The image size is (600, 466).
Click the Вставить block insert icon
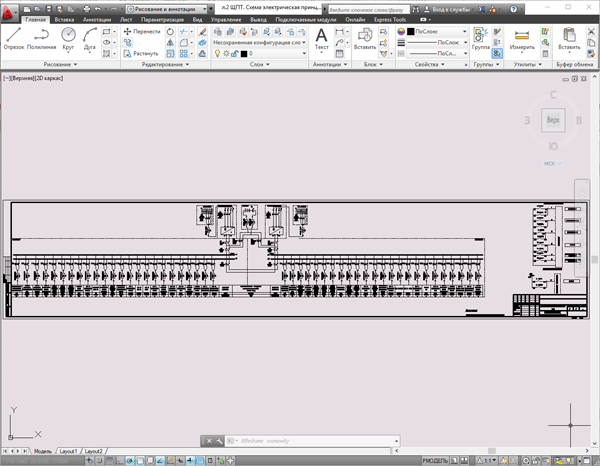click(365, 38)
